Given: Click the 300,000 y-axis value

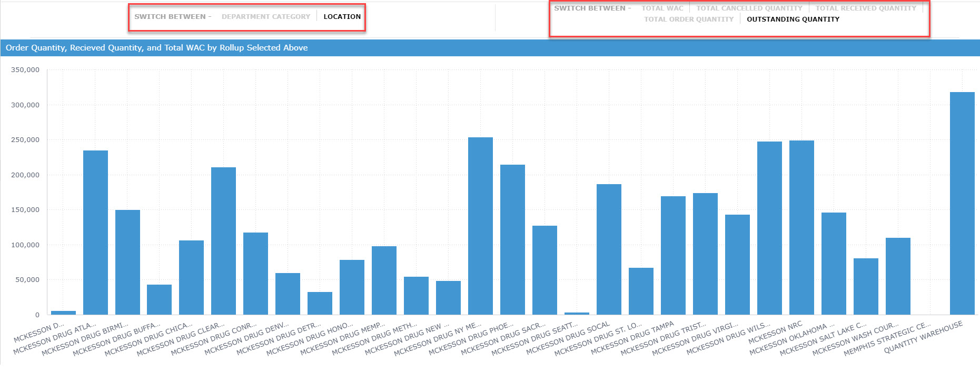Looking at the screenshot, I should click(x=25, y=105).
